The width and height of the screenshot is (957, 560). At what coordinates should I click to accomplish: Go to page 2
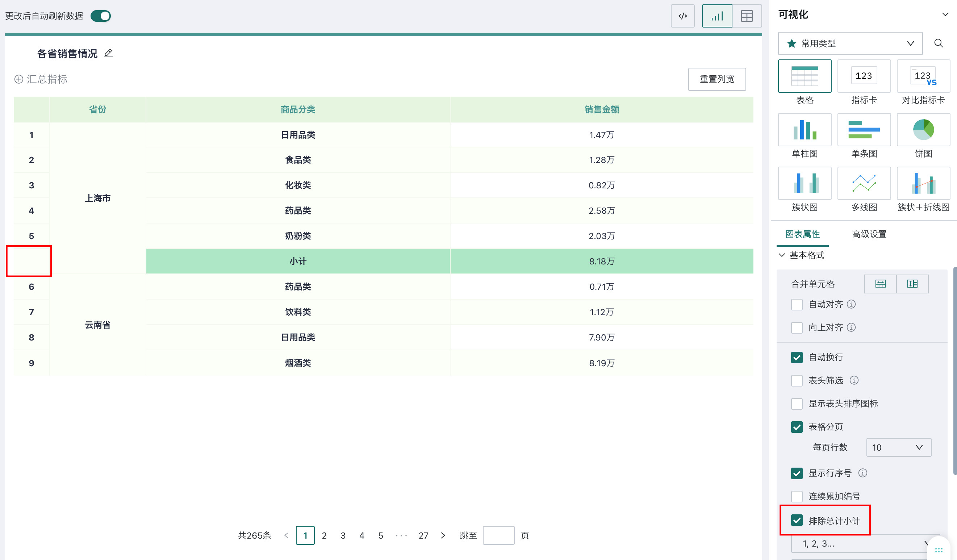point(324,535)
